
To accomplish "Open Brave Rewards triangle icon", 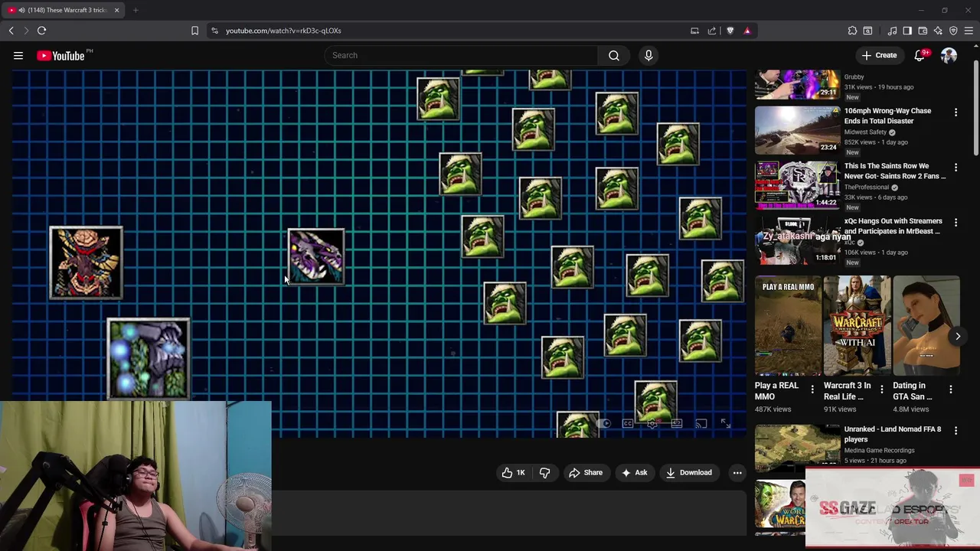I will coord(747,31).
